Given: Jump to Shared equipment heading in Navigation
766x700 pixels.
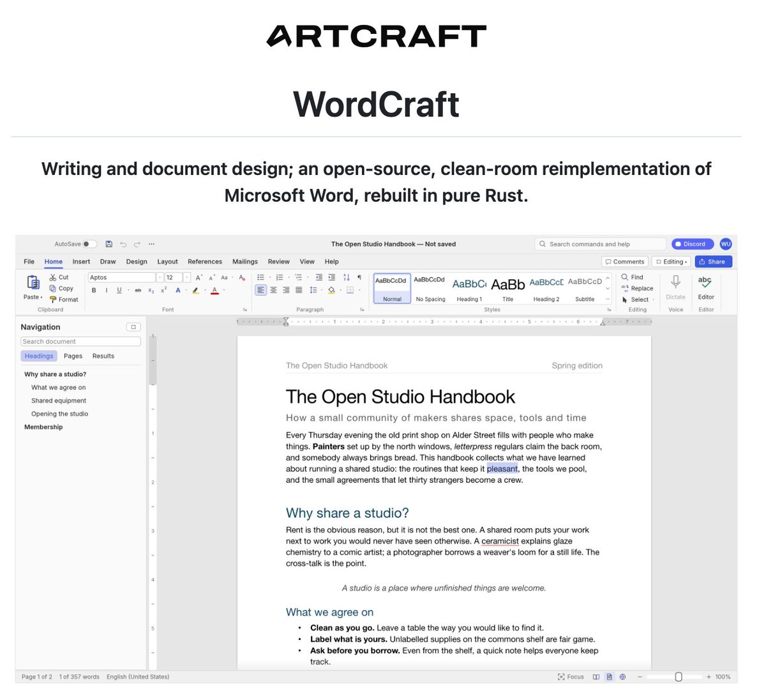Looking at the screenshot, I should coord(59,401).
